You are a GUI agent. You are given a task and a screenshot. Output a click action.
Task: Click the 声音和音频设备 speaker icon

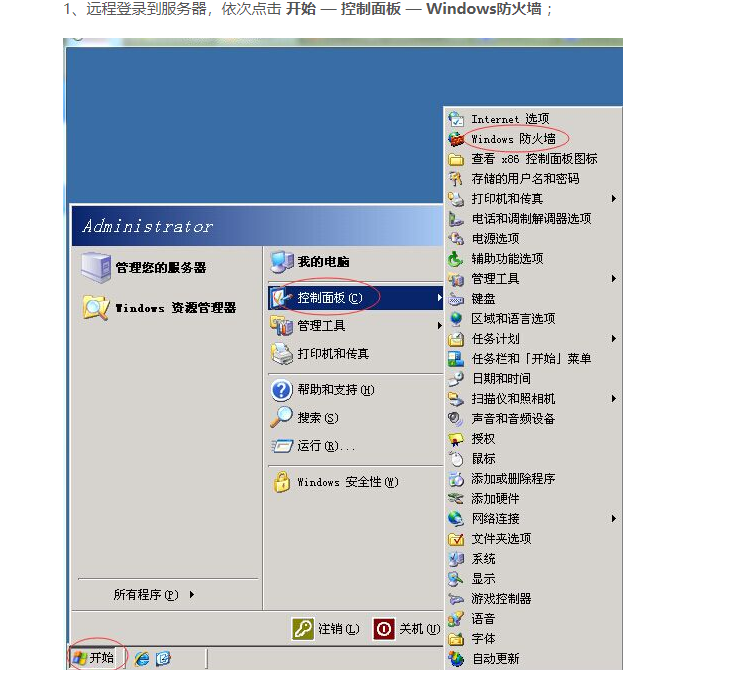[456, 419]
